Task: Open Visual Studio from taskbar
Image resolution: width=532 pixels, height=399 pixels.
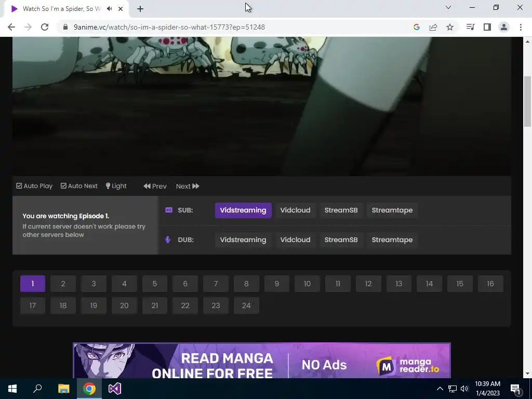Action: [115, 389]
